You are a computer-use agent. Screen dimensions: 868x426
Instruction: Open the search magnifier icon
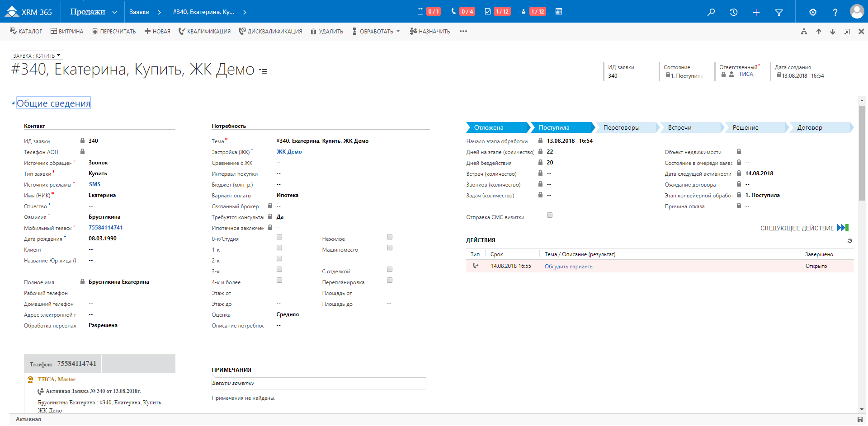(x=711, y=12)
